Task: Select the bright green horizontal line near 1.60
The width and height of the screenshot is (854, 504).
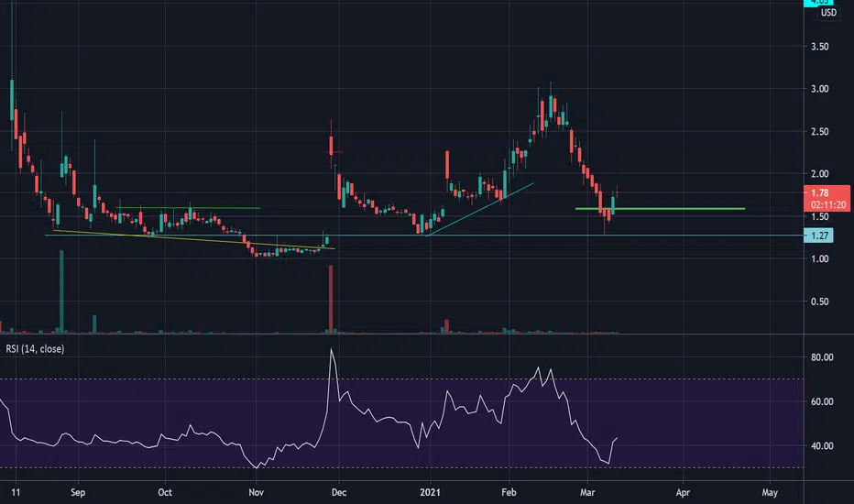Action: (660, 209)
